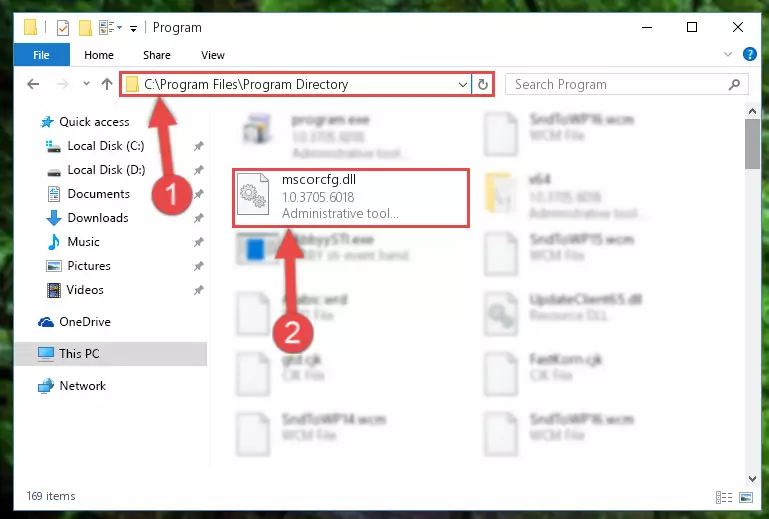Select the blurred UpdateClient65.dll file
Image resolution: width=769 pixels, height=519 pixels.
(x=563, y=314)
